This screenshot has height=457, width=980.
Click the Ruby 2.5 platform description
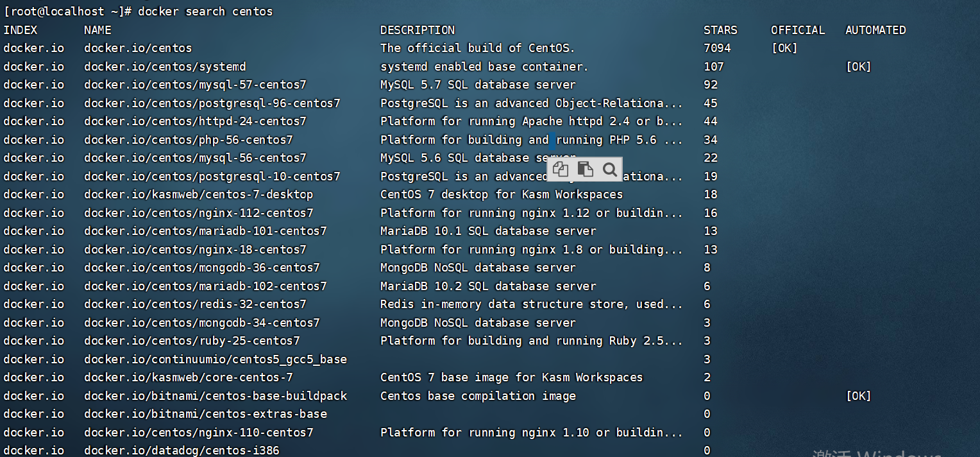[x=532, y=341]
